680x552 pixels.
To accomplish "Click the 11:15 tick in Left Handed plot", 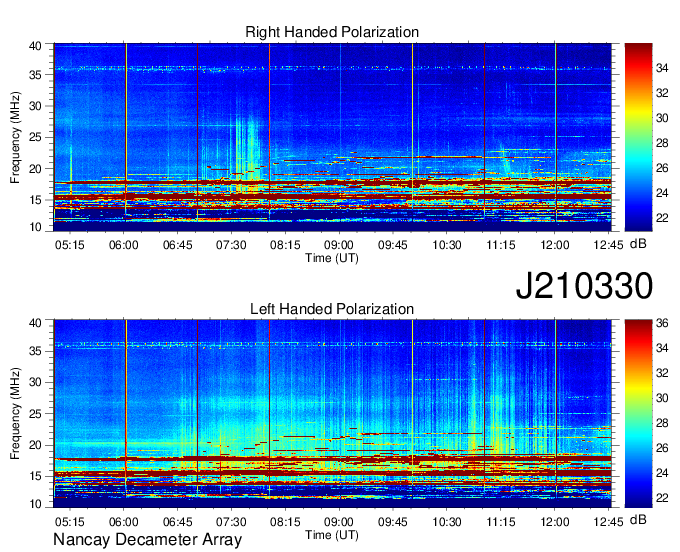I will (501, 522).
